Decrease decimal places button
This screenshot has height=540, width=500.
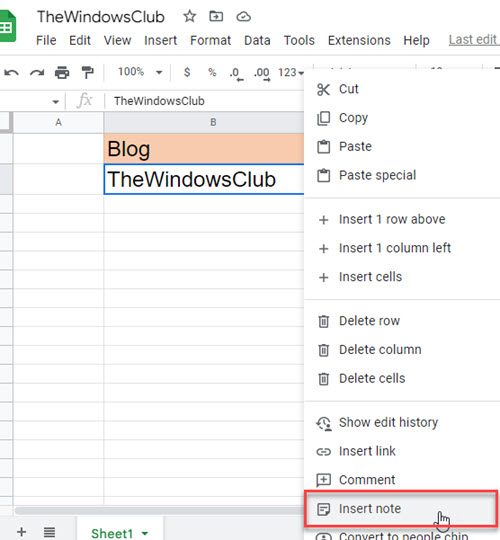tap(236, 73)
